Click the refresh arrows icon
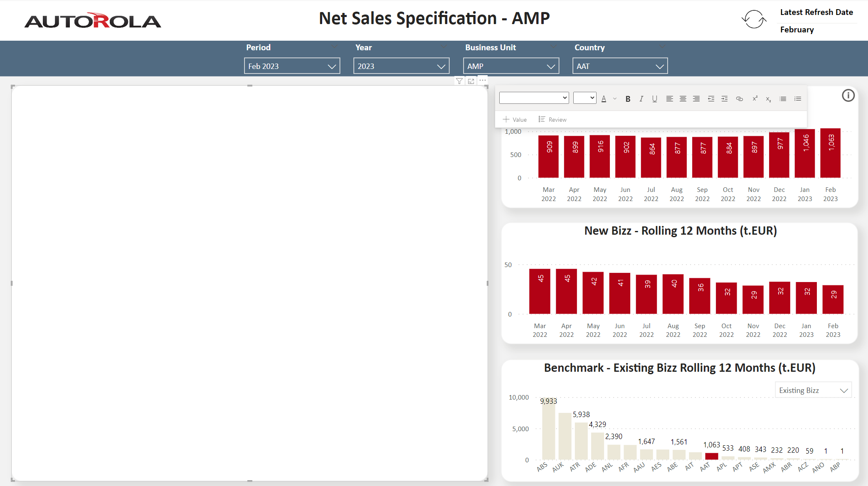The image size is (868, 486). (x=754, y=20)
